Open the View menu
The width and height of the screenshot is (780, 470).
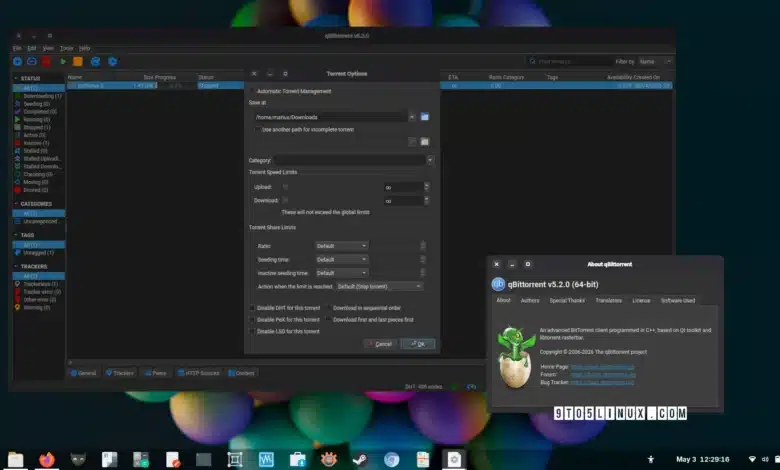48,48
